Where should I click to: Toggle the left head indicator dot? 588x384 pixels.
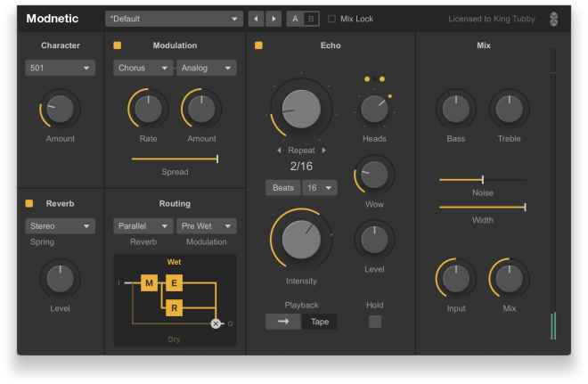point(367,79)
